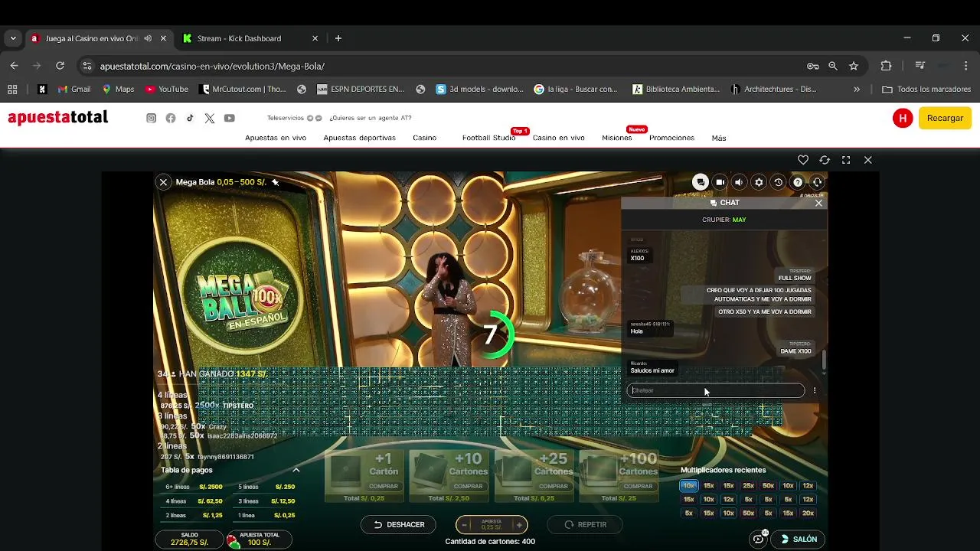Open apuestatotal YouTube icon
Viewport: 980px width, 551px height.
230,118
